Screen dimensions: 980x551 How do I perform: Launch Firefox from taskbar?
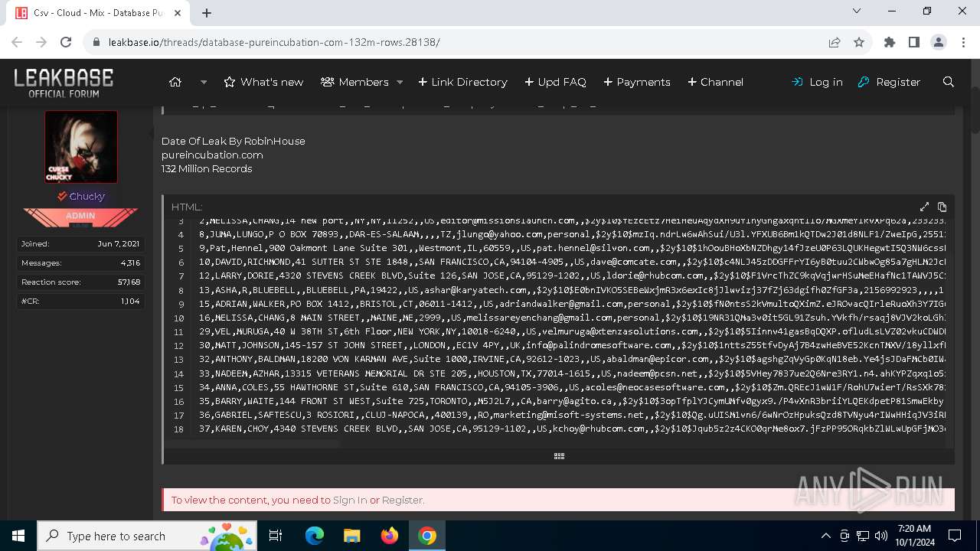click(x=390, y=536)
